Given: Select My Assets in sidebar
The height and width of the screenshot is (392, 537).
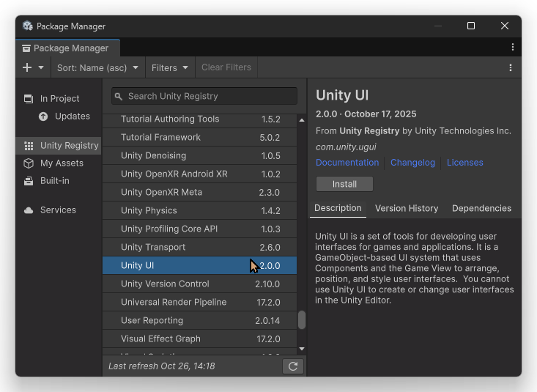Looking at the screenshot, I should pyautogui.click(x=62, y=163).
